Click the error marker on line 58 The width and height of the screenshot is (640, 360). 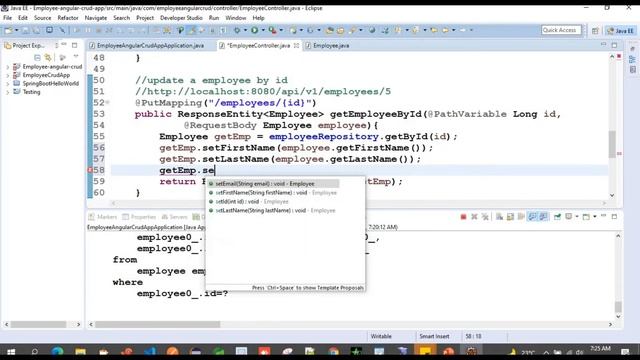click(90, 170)
